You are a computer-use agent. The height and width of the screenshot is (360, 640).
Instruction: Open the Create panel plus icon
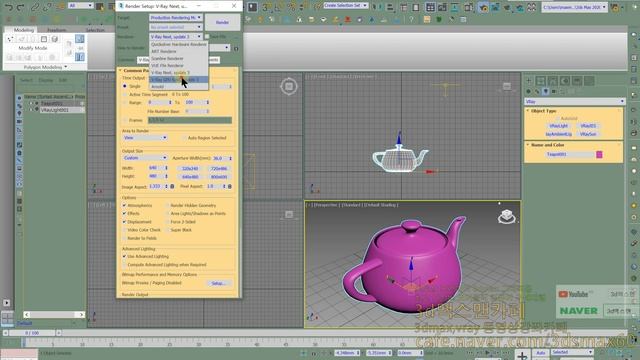[529, 81]
